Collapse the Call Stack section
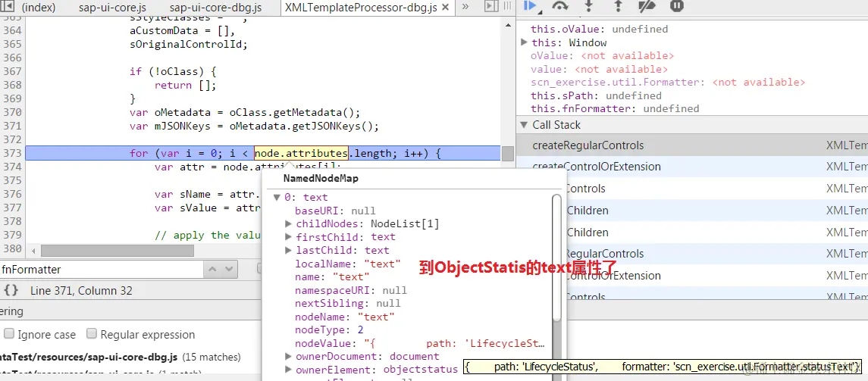This screenshot has width=868, height=381. (525, 125)
